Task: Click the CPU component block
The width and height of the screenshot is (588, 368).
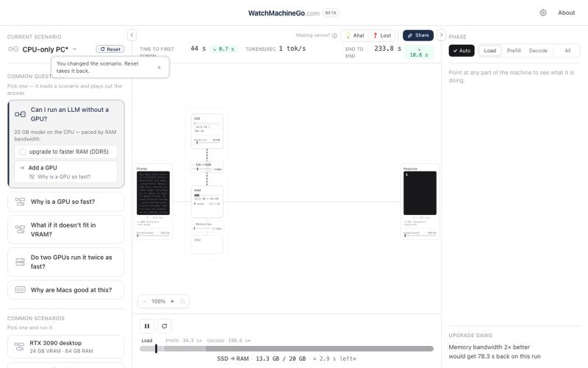Action: point(207,244)
